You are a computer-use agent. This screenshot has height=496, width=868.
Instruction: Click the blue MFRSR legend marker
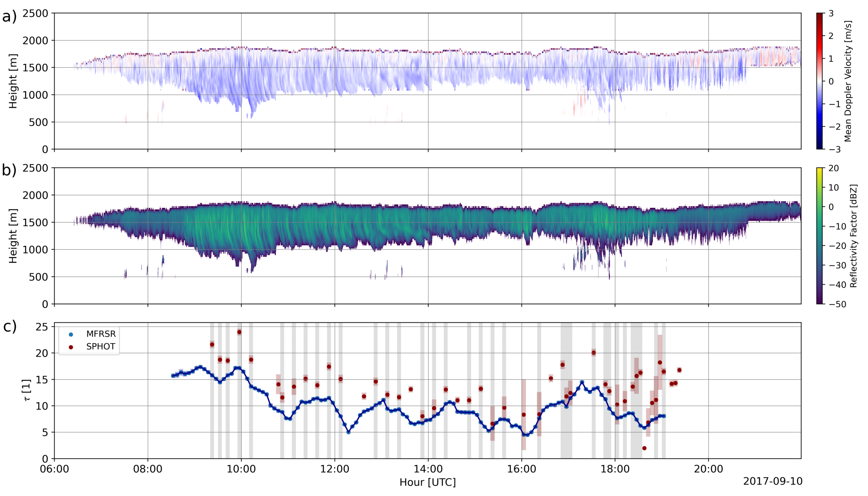click(71, 335)
